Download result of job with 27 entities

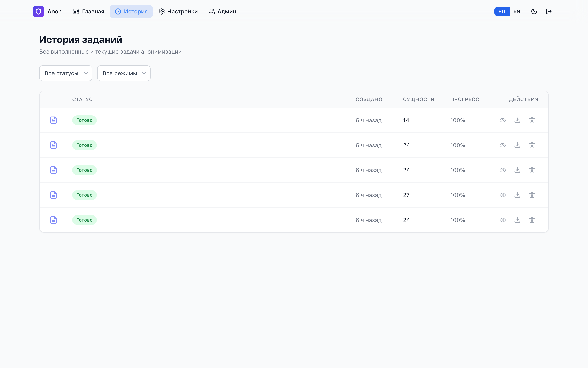517,195
